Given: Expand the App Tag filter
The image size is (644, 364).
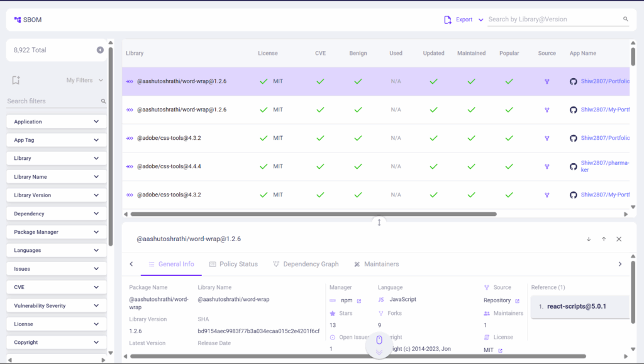Looking at the screenshot, I should [56, 140].
